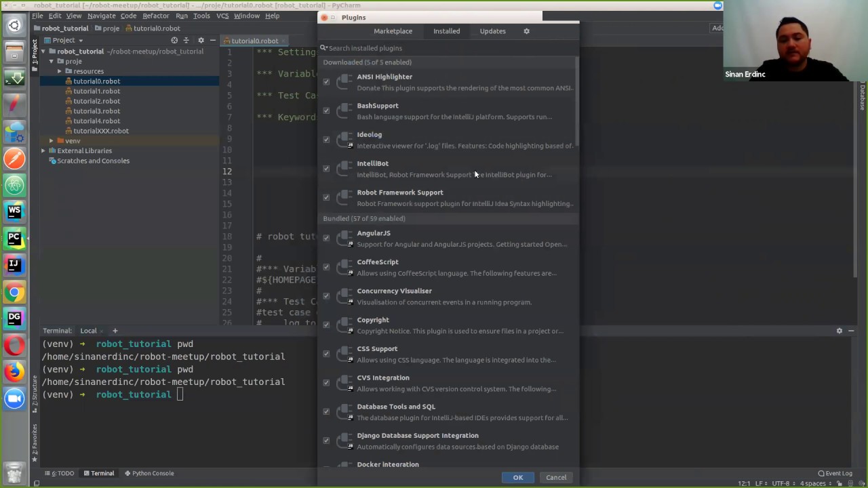Open the VCS menu
868x488 pixels.
222,16
